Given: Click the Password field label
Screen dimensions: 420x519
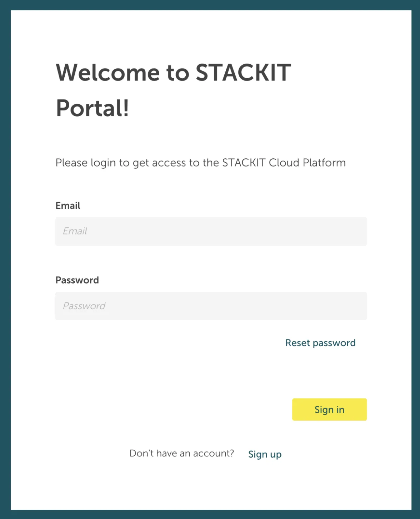Looking at the screenshot, I should 77,280.
